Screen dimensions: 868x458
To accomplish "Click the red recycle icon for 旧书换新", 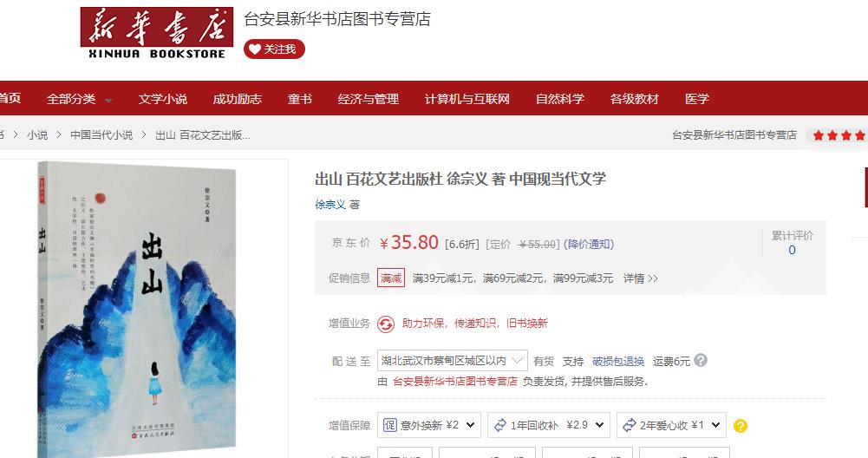I will coord(386,324).
